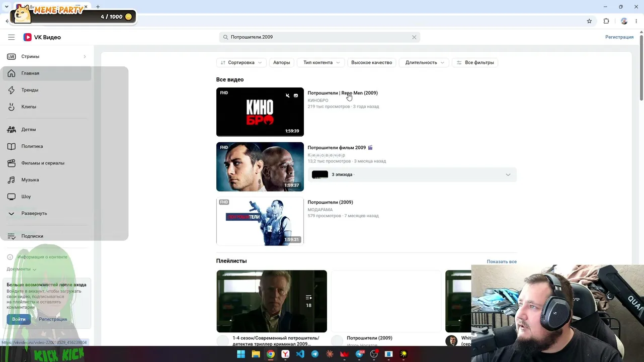Viewport: 644px width, 362px height.
Task: Open the Потрошители (2009) playlist title
Action: (369, 338)
